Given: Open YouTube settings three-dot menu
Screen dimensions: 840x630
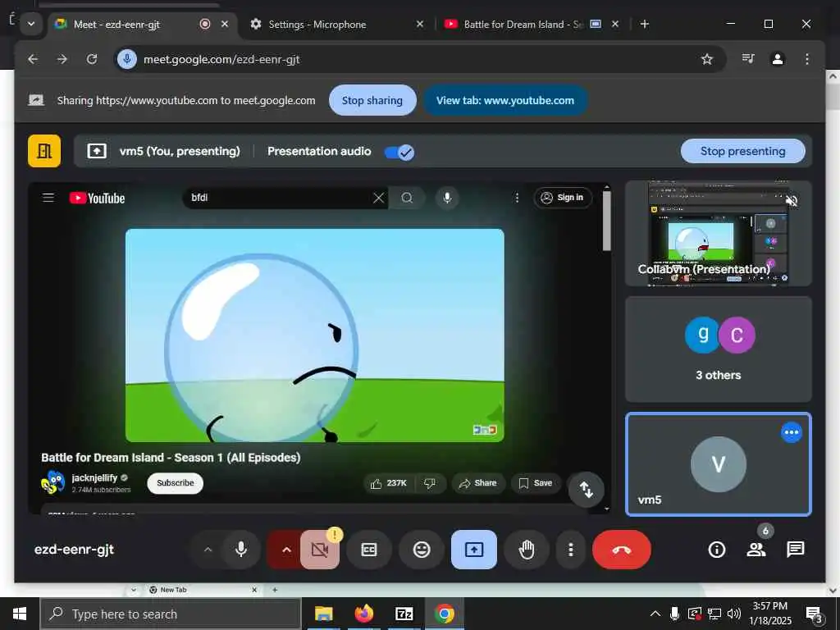Looking at the screenshot, I should [517, 198].
